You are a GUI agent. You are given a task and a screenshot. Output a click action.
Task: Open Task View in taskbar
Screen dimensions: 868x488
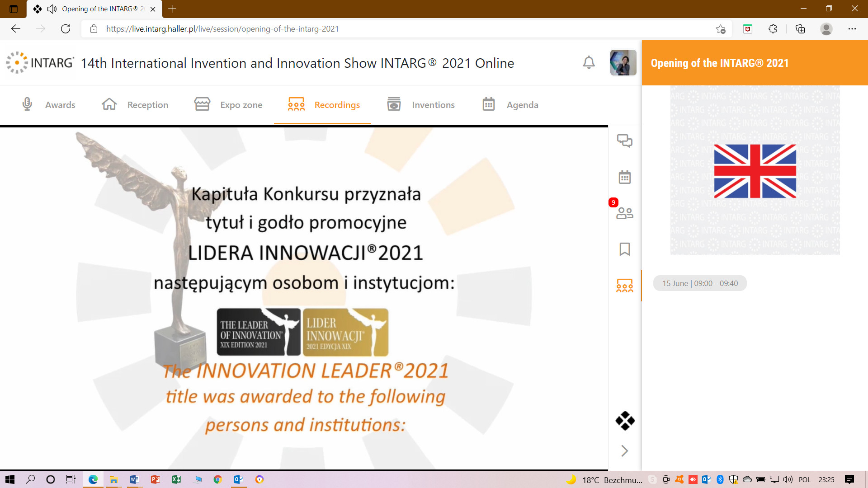[x=71, y=479]
